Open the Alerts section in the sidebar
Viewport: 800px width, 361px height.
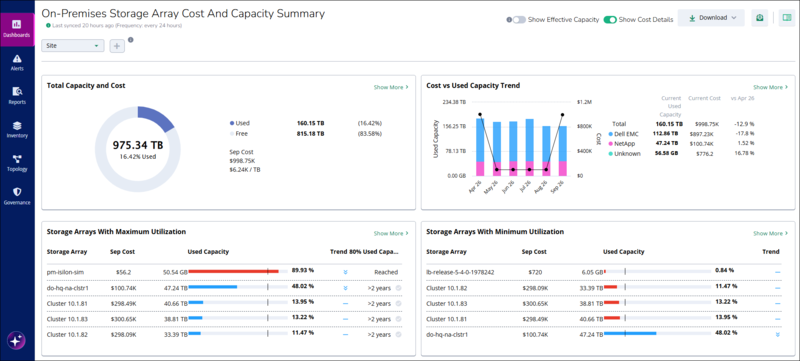17,62
